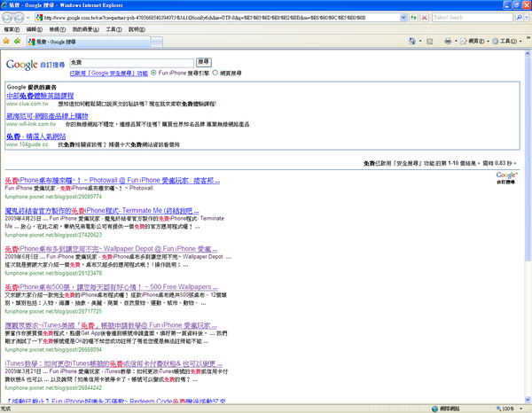Open the 工具(O) command bar menu
This screenshot has height=413, width=532.
click(507, 41)
